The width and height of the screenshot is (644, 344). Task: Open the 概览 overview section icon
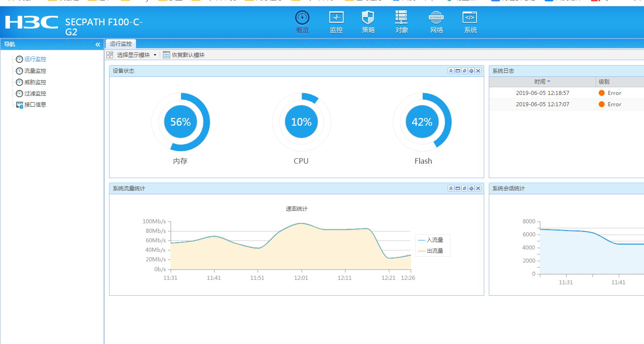[302, 19]
